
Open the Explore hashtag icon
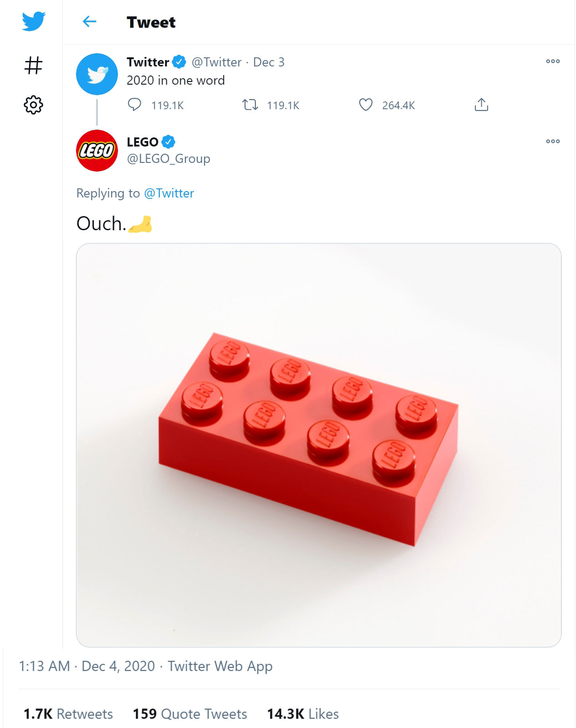[33, 65]
